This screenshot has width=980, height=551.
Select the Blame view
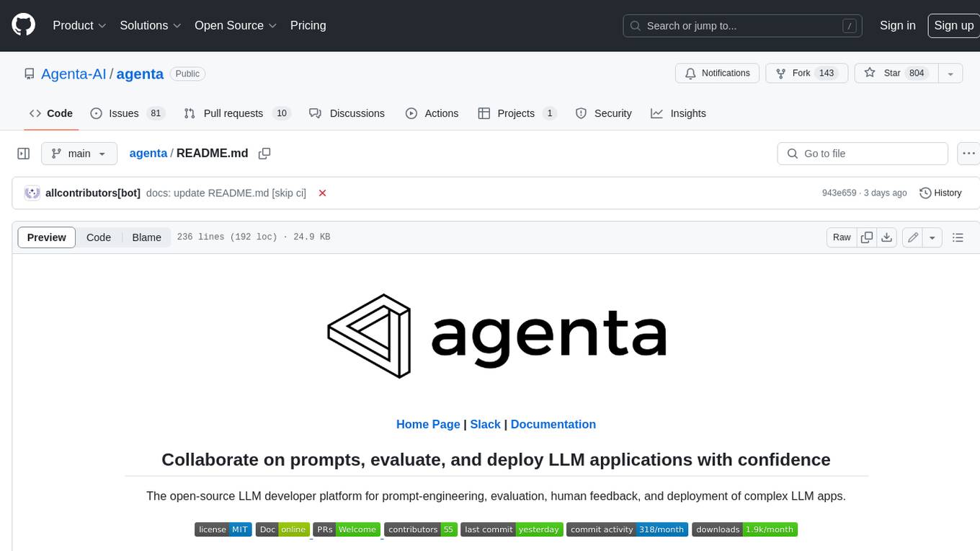(x=146, y=237)
